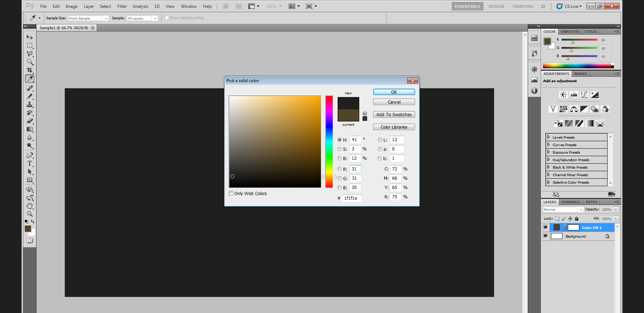Switch to the Swatches tab
Image resolution: width=644 pixels, height=313 pixels.
(570, 31)
